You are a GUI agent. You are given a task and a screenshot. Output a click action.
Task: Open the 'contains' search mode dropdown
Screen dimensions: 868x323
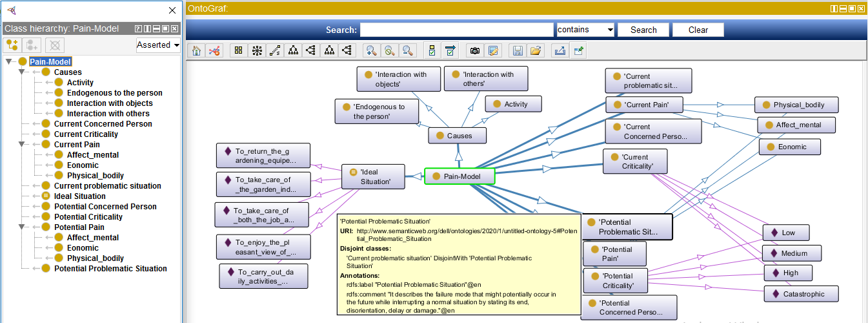pos(585,30)
